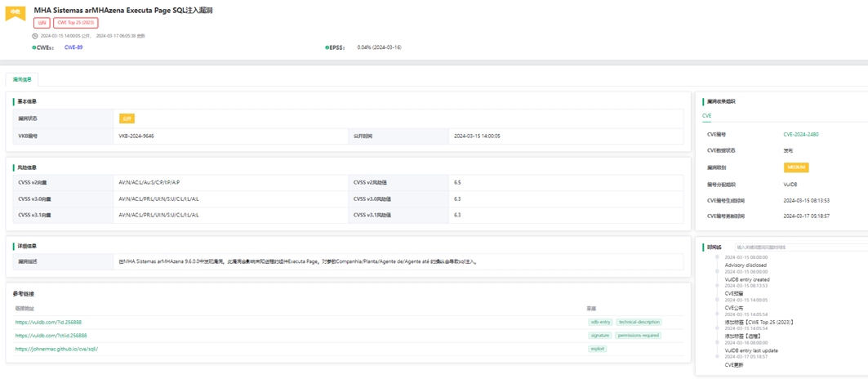Click the green info icon beside EPSS

327,47
